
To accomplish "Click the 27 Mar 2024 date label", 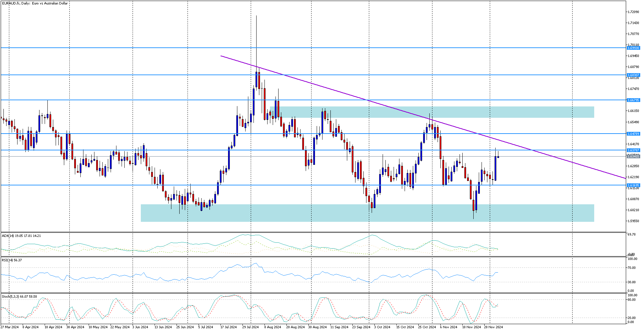I will [10, 327].
